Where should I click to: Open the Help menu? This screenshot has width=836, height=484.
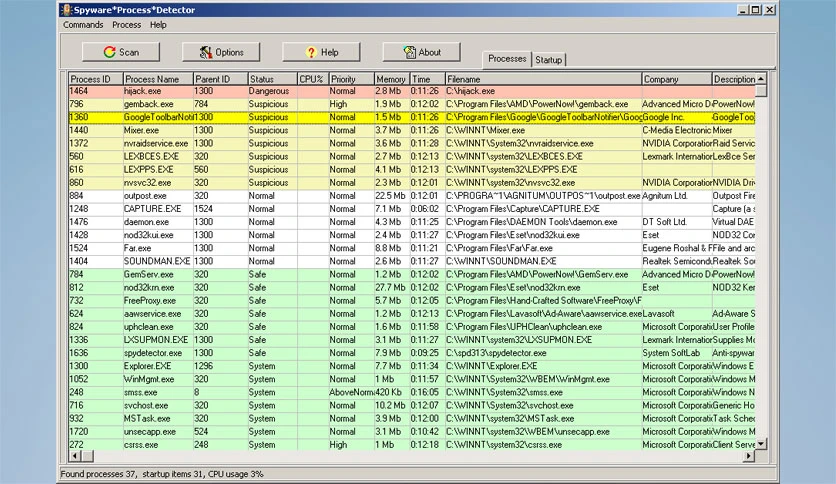[158, 25]
